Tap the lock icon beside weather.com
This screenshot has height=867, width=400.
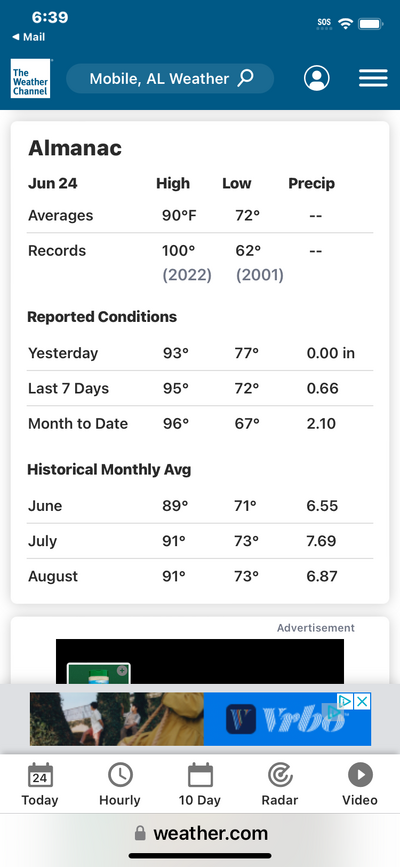click(x=141, y=833)
